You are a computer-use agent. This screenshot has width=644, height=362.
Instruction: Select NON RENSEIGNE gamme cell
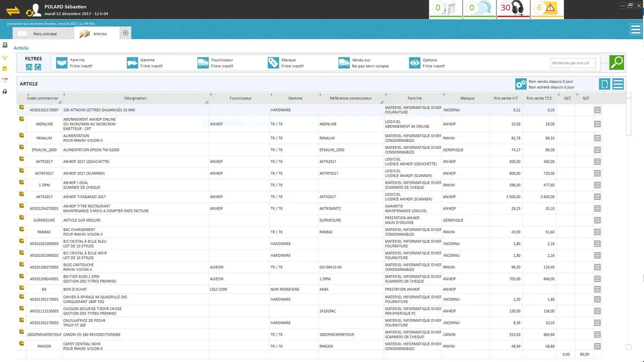click(x=294, y=289)
